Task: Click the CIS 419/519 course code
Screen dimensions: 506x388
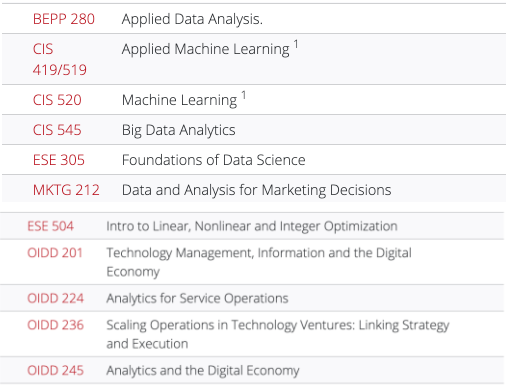Action: point(60,59)
